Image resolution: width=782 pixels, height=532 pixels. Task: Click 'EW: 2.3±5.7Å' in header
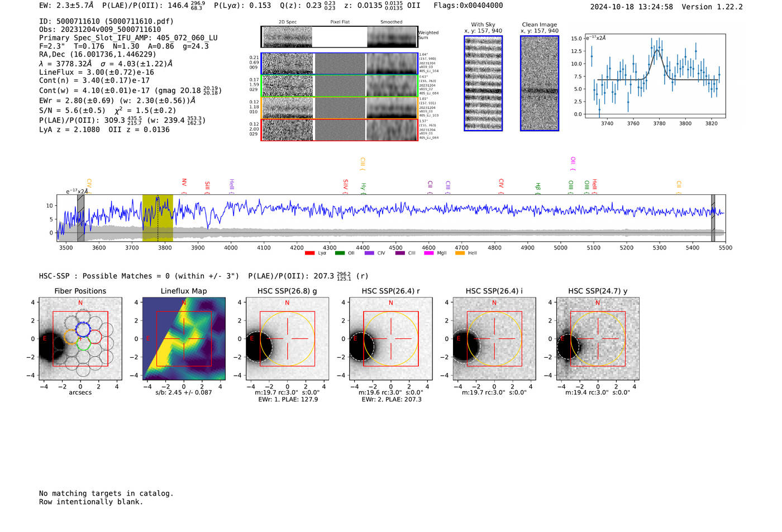click(66, 6)
